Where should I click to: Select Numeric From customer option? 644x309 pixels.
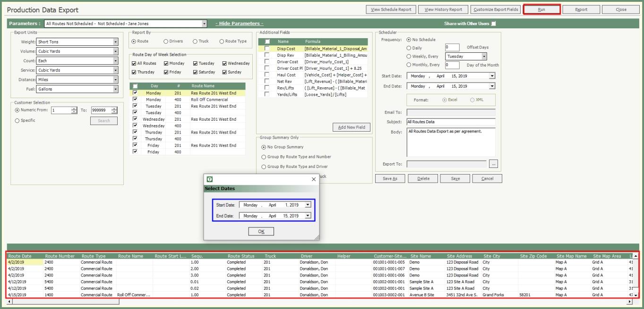(x=17, y=110)
